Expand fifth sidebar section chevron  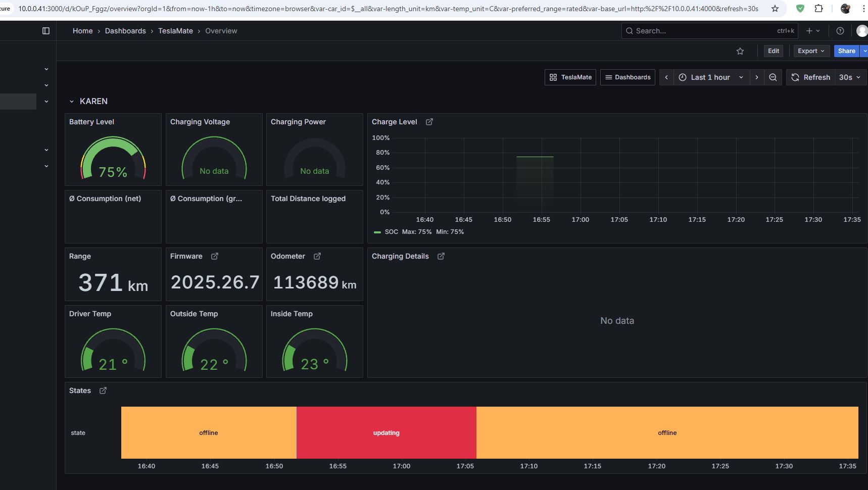(x=46, y=166)
